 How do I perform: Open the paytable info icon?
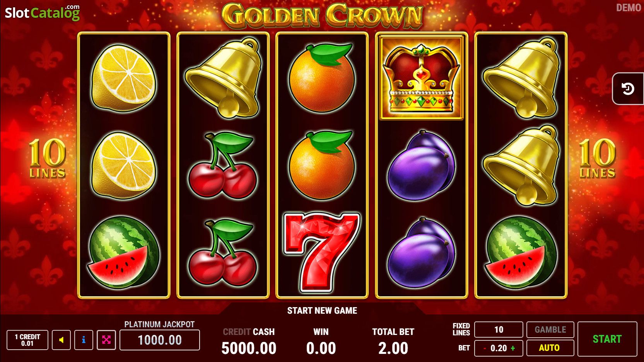click(84, 340)
